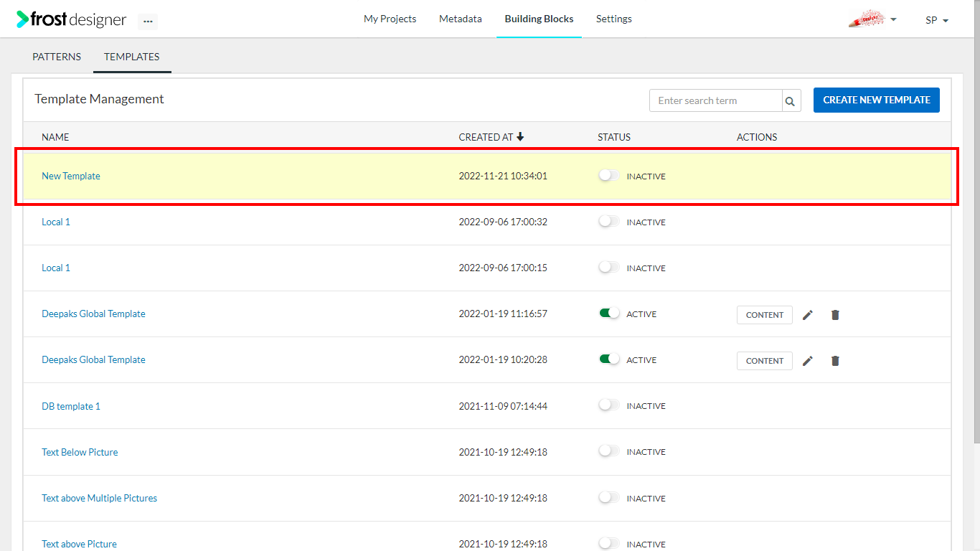This screenshot has height=551, width=980.
Task: Click the Text Below Picture row's date
Action: 503,452
